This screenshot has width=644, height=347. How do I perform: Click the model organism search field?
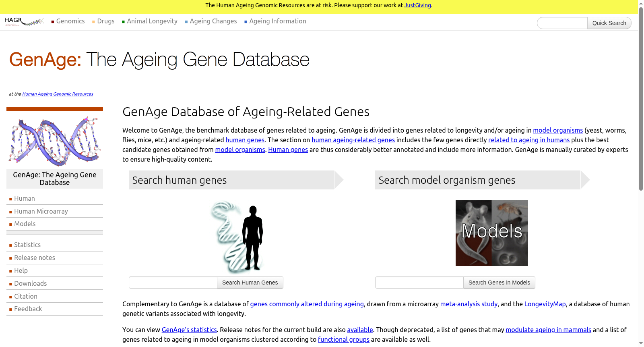(x=419, y=283)
